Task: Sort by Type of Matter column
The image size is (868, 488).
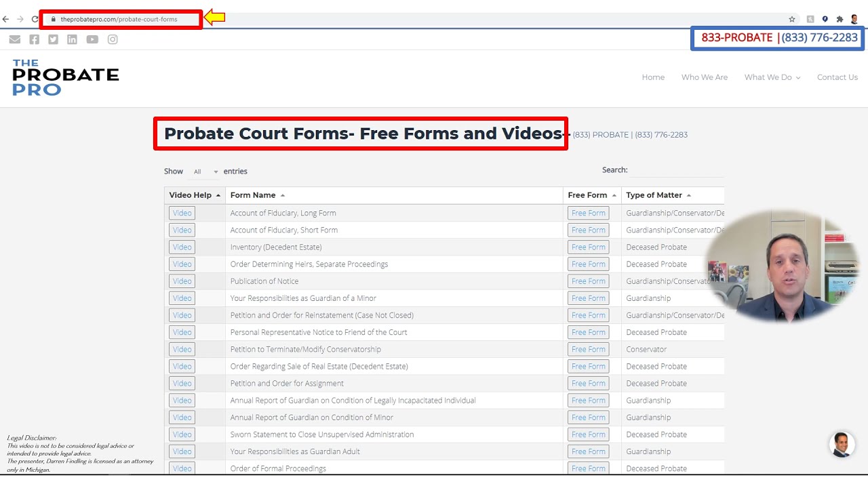Action: 673,195
